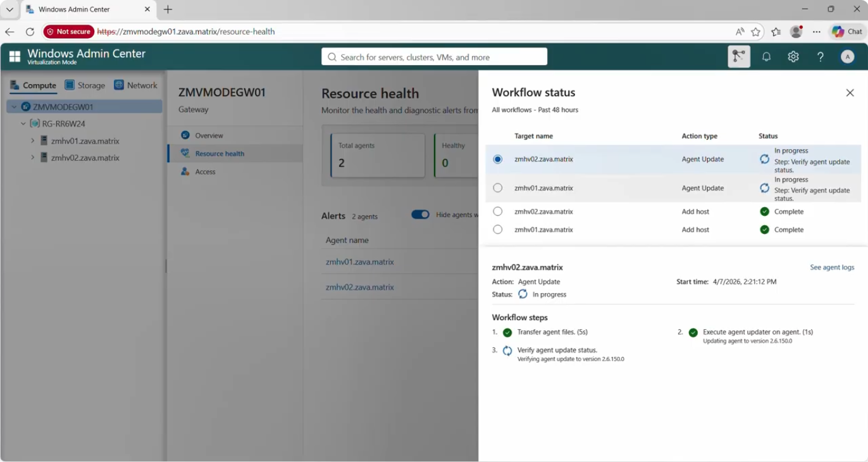This screenshot has width=868, height=462.
Task: Select the zmhv02.zava.matrix Add host radio button
Action: click(x=498, y=211)
